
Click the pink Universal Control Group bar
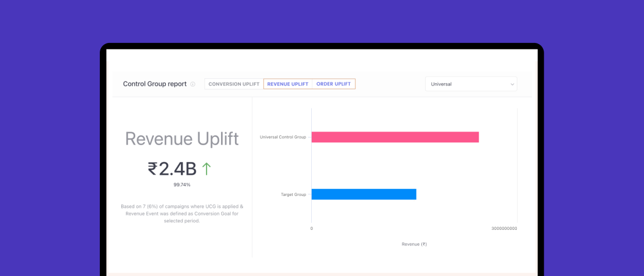click(x=395, y=137)
